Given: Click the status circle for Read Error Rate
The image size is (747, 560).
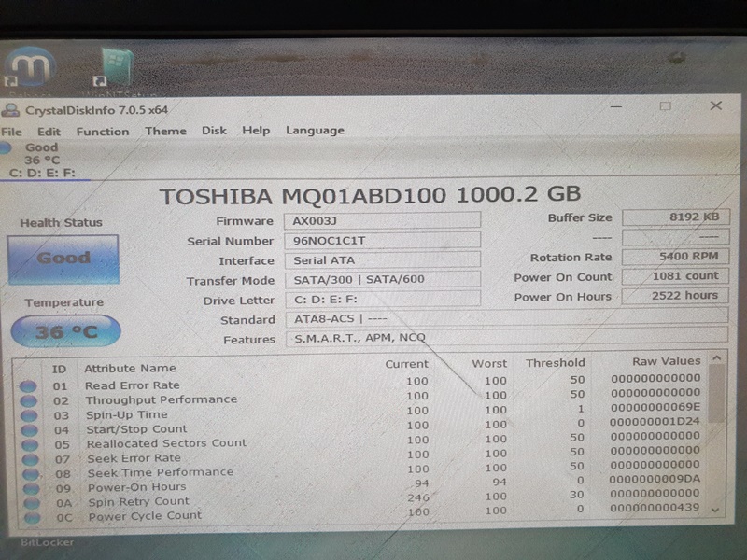Looking at the screenshot, I should tap(28, 386).
